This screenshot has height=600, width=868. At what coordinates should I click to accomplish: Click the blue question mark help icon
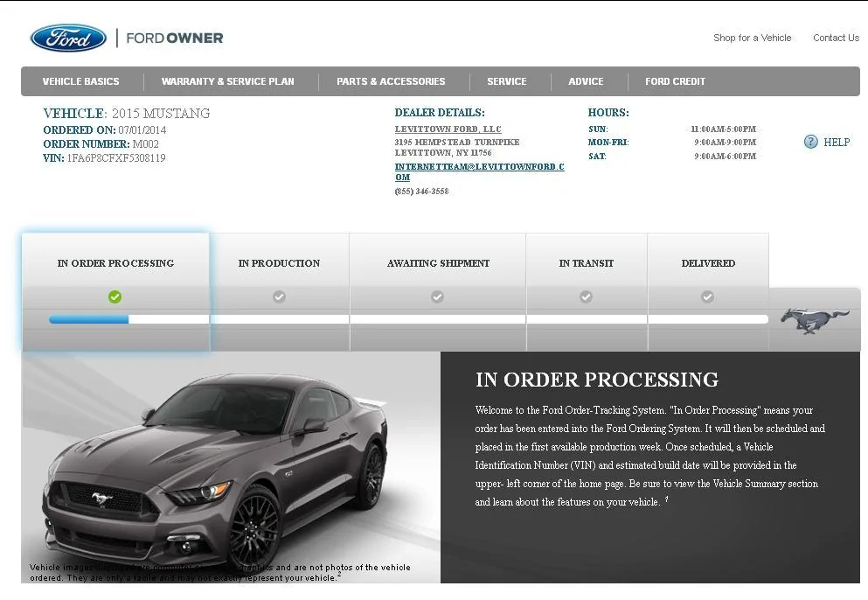[x=810, y=142]
